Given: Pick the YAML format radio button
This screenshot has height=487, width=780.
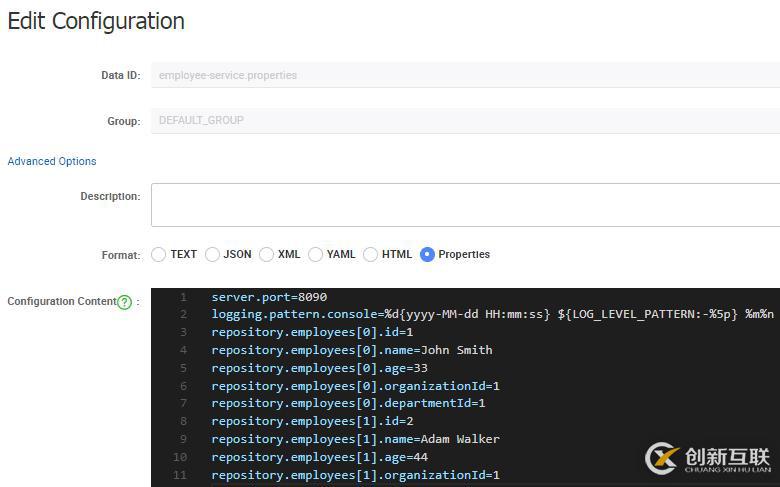Looking at the screenshot, I should [315, 254].
